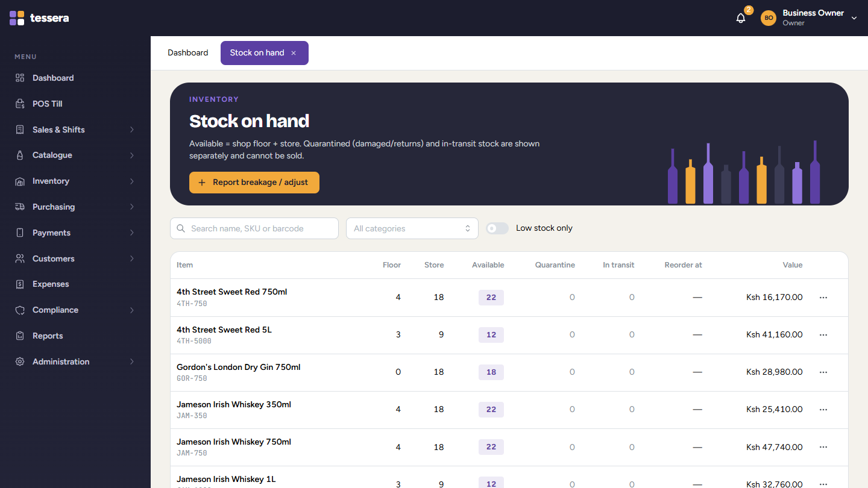Viewport: 868px width, 488px height.
Task: Click Report breakage / adjust button
Action: pyautogui.click(x=254, y=183)
